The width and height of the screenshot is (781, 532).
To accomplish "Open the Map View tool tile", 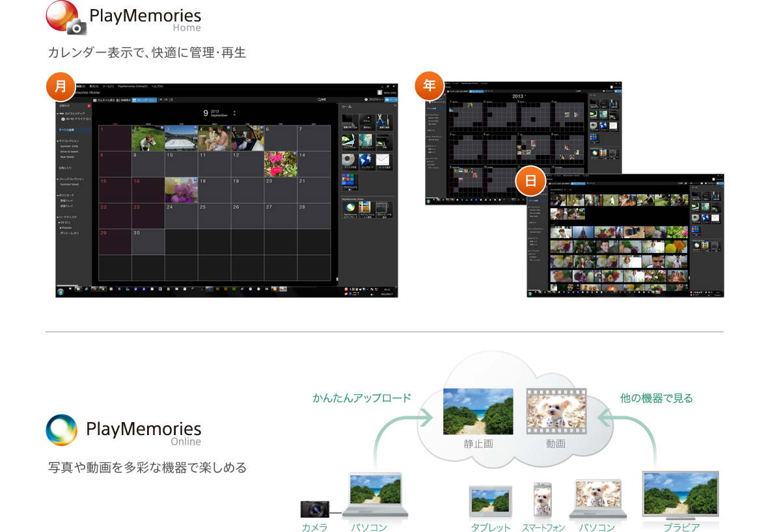I will click(366, 141).
